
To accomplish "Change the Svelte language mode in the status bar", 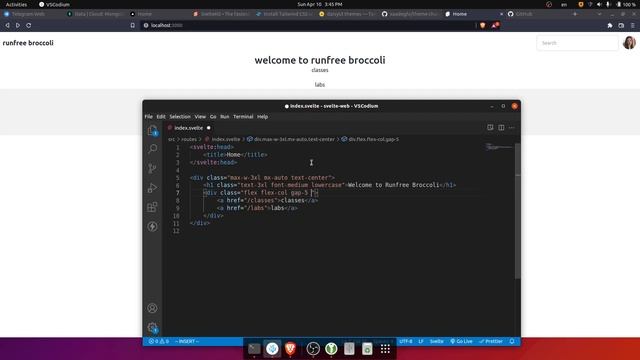I will (436, 341).
